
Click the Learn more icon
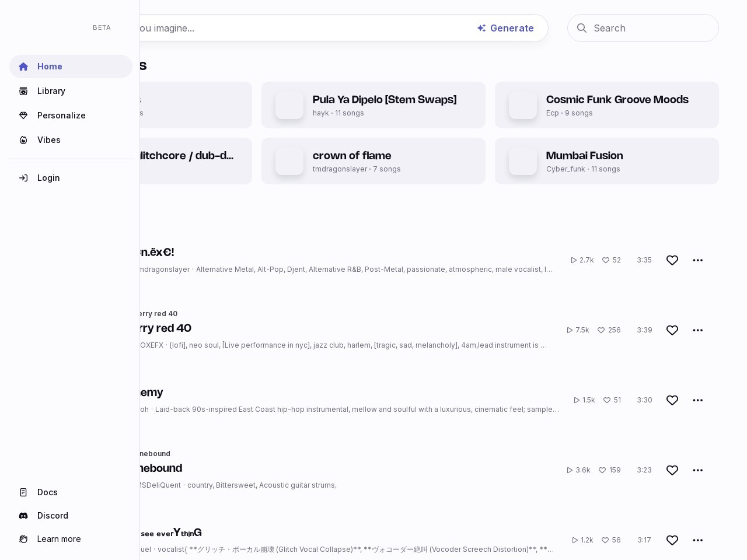[23, 539]
